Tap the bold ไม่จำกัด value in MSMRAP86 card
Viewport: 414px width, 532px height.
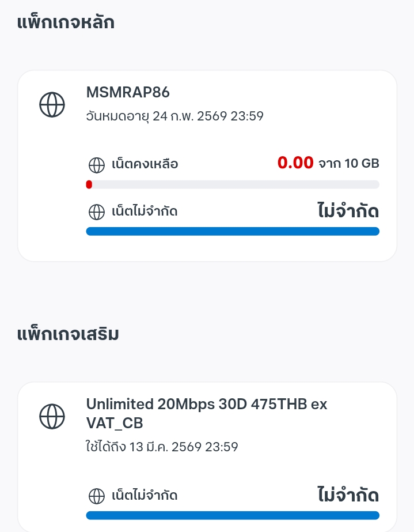coord(348,211)
